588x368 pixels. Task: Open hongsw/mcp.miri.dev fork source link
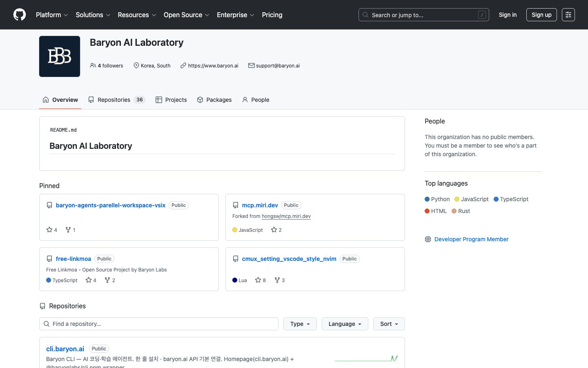pyautogui.click(x=286, y=216)
